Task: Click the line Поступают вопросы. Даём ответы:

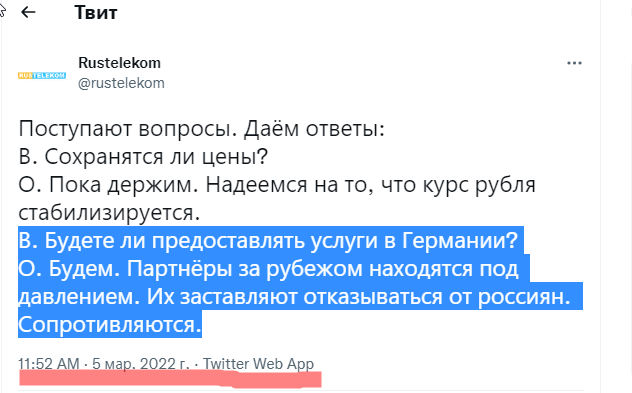Action: click(x=202, y=129)
